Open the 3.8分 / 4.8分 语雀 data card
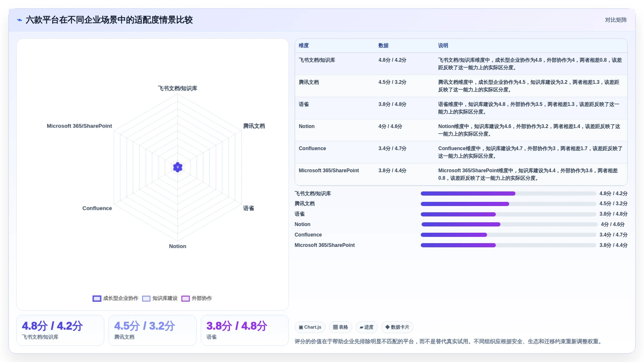Screen dimensions: 644x362 (x=245, y=330)
